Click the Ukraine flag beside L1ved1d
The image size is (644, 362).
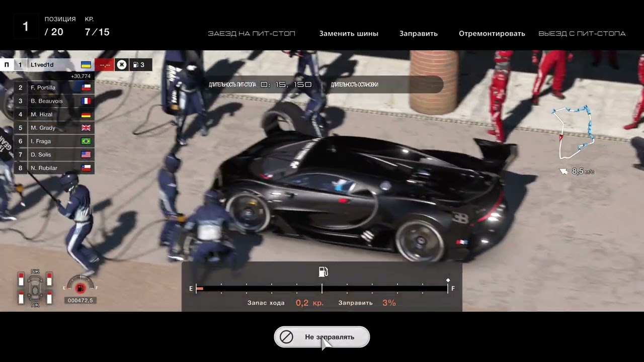click(x=86, y=65)
